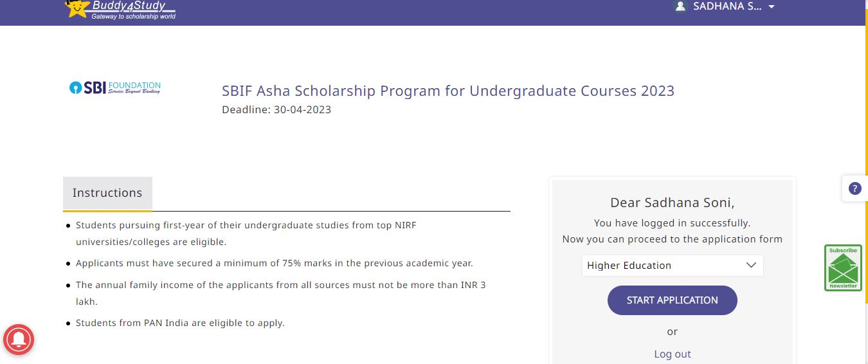868x364 pixels.
Task: Click the 'Gateway to scholarship world' tagline
Action: pyautogui.click(x=133, y=17)
